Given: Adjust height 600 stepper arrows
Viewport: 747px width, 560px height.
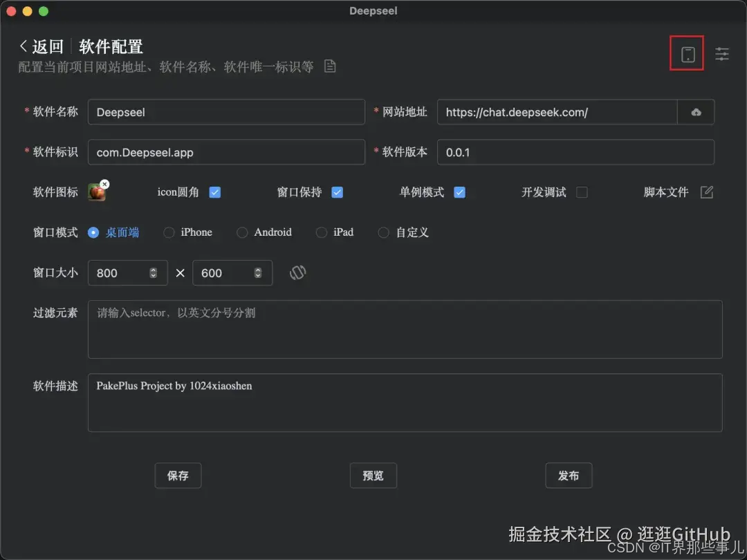Looking at the screenshot, I should pyautogui.click(x=258, y=273).
